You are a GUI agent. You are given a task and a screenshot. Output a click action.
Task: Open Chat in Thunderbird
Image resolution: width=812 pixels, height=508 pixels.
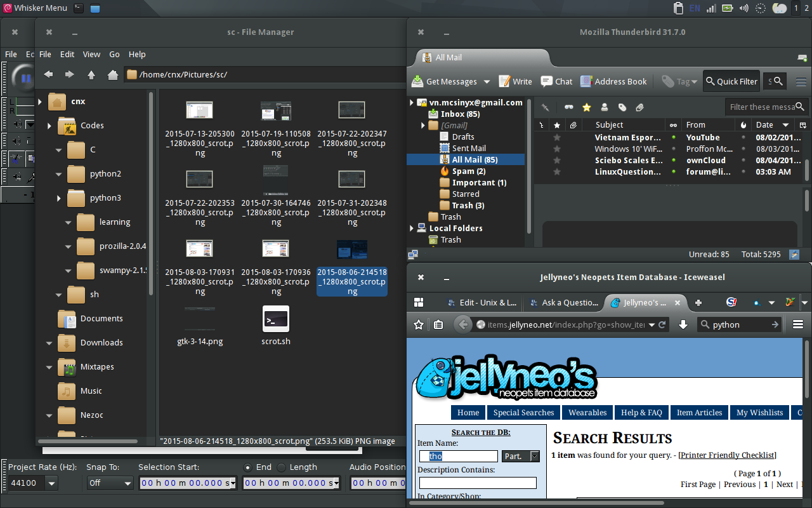tap(556, 81)
